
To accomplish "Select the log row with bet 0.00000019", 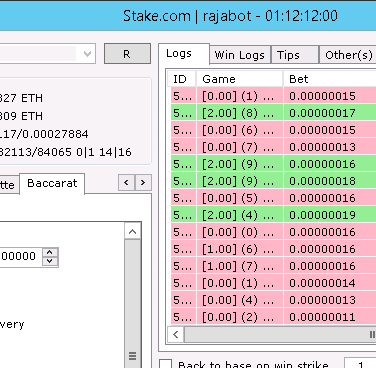I will tap(273, 215).
